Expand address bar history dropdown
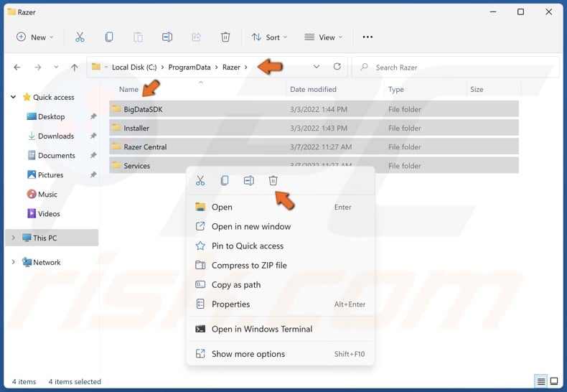 [x=317, y=67]
